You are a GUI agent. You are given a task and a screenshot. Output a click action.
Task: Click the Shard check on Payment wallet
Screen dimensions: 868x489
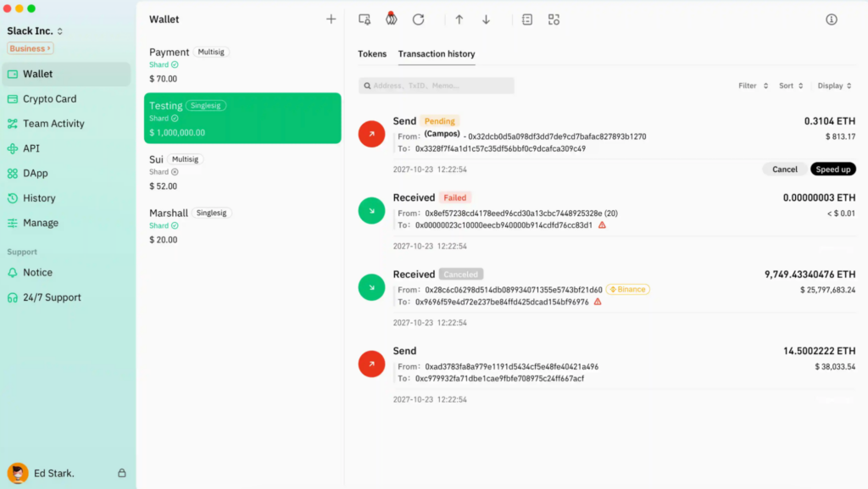coord(164,64)
